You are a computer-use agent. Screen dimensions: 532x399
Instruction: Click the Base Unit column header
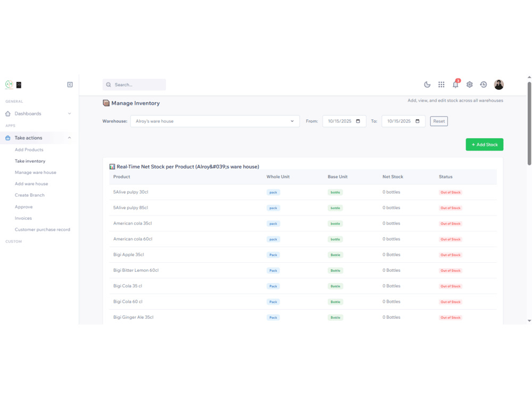pyautogui.click(x=337, y=177)
